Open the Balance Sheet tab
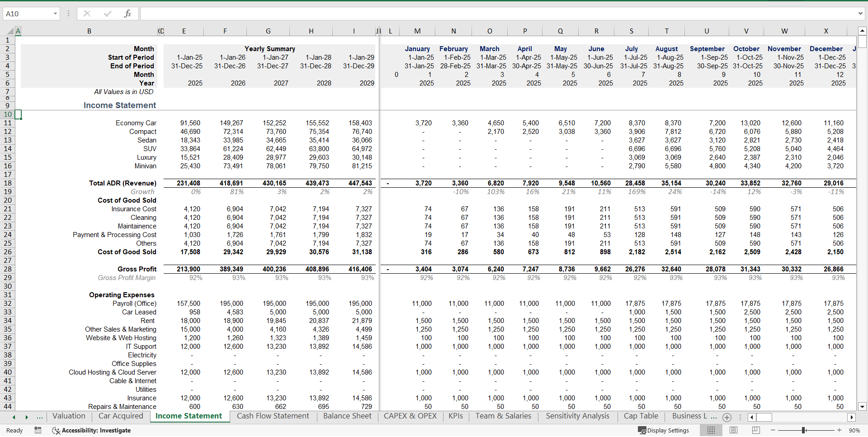The image size is (868, 437). pyautogui.click(x=347, y=416)
